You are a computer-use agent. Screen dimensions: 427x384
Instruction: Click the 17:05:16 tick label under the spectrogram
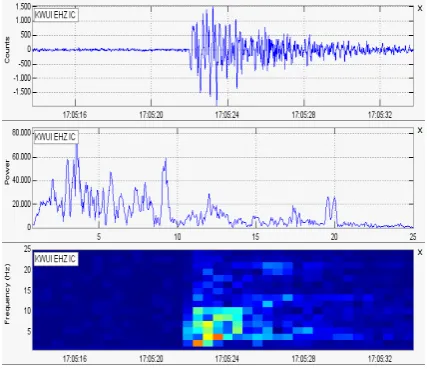click(75, 359)
